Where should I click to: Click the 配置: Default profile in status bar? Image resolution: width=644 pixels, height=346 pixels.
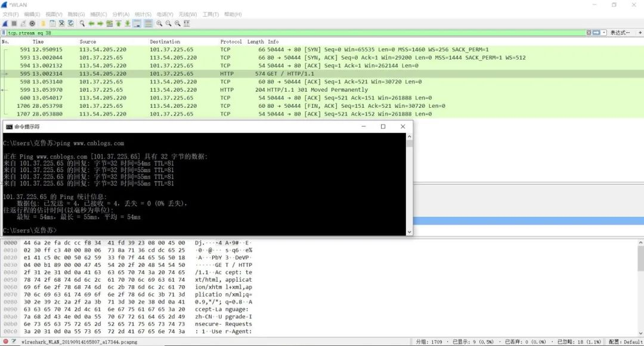click(626, 342)
